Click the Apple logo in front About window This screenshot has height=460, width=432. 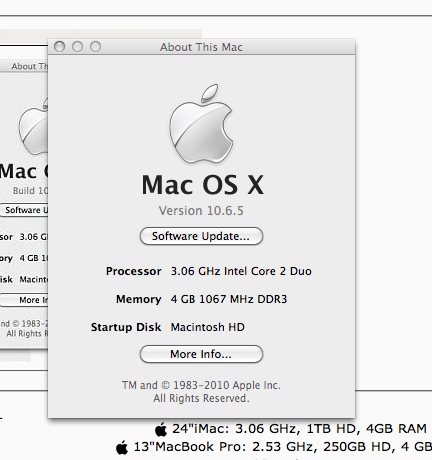201,123
